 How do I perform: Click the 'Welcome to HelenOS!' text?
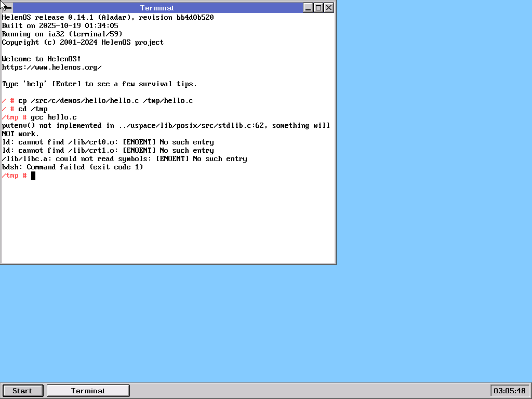pos(41,59)
